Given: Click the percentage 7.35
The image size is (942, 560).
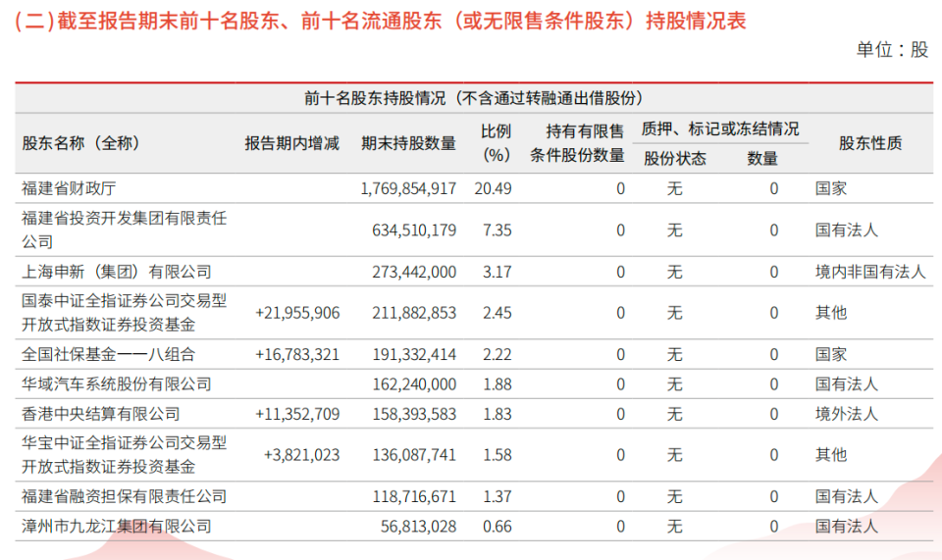Looking at the screenshot, I should tap(497, 230).
